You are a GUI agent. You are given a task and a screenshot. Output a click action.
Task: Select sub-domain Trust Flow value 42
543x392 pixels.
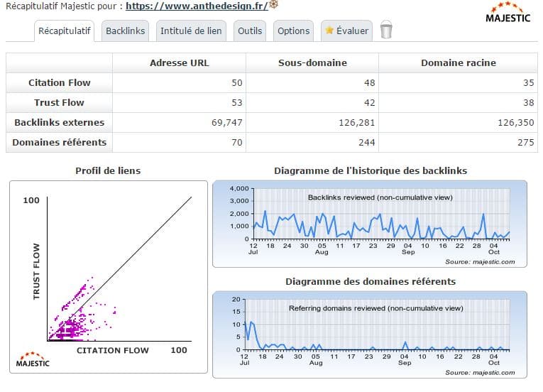point(370,102)
